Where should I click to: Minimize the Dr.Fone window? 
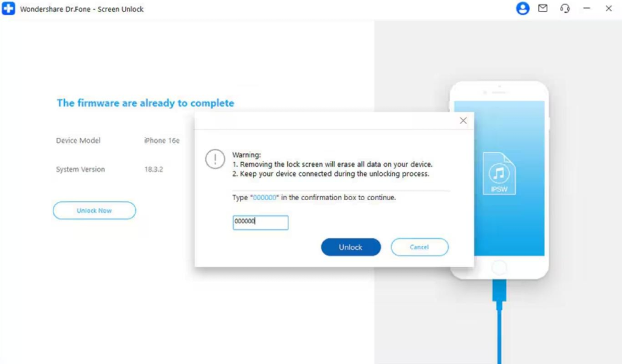587,8
